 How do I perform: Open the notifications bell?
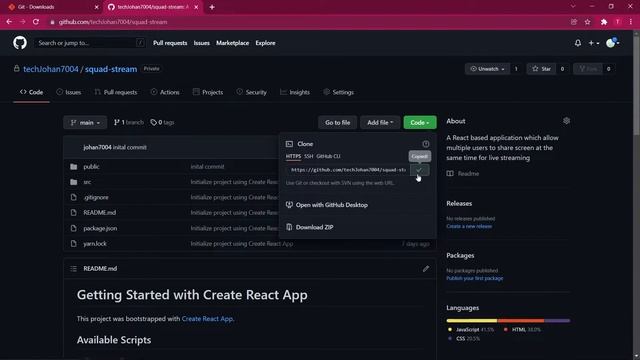pos(578,43)
